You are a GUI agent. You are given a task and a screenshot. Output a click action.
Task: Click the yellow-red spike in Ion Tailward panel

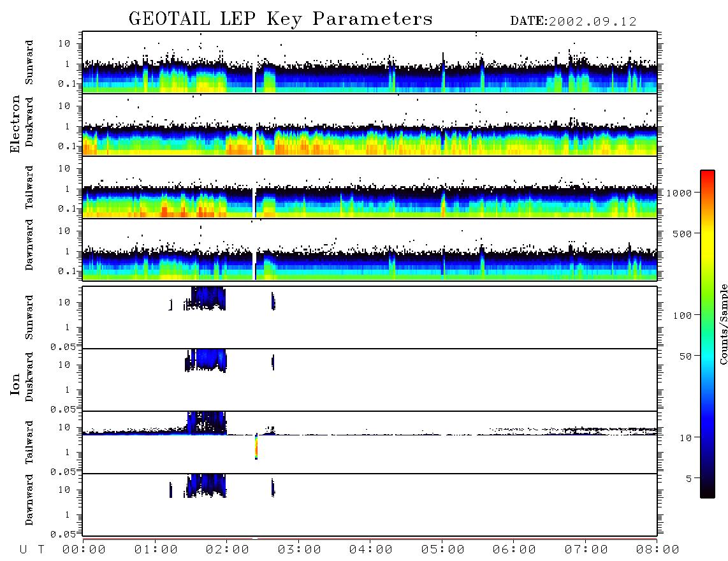256,447
